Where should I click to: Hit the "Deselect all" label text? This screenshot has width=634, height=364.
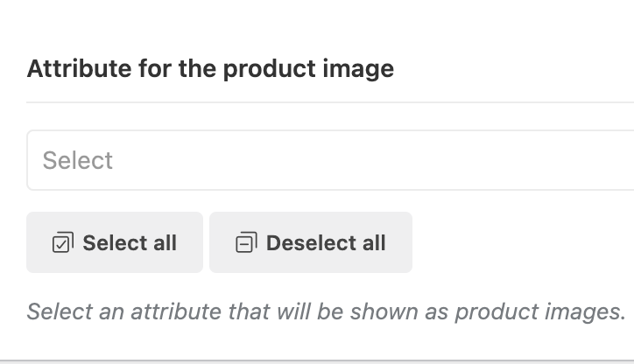(326, 243)
